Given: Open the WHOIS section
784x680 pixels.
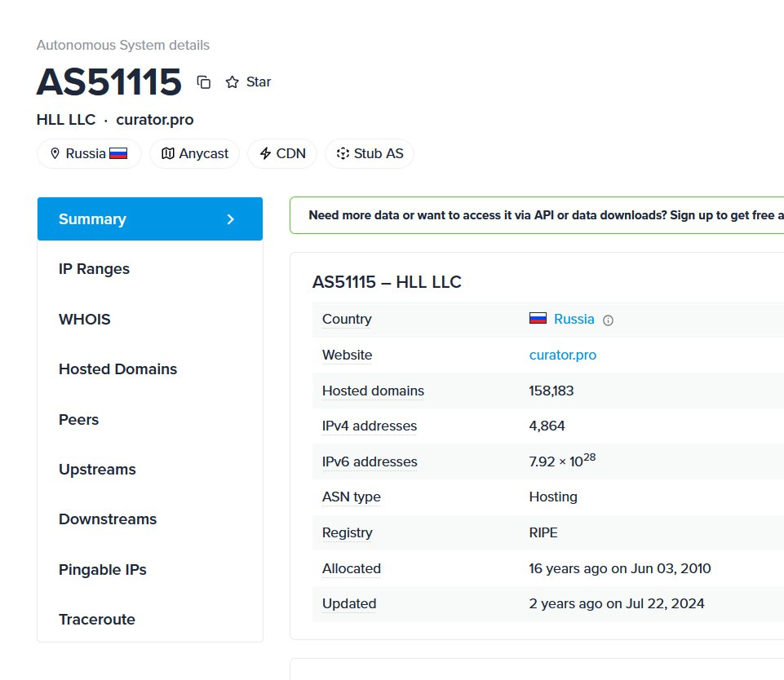Looking at the screenshot, I should click(85, 320).
